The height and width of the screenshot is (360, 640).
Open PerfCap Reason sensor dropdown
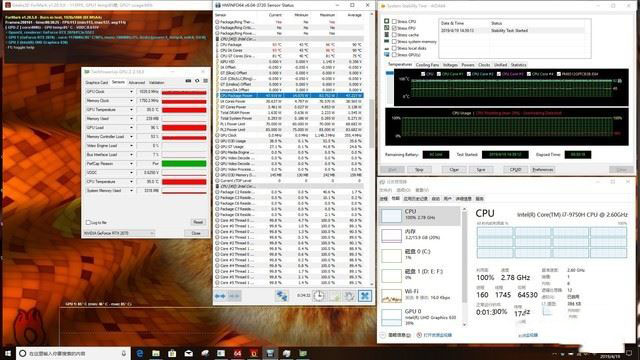click(x=131, y=163)
